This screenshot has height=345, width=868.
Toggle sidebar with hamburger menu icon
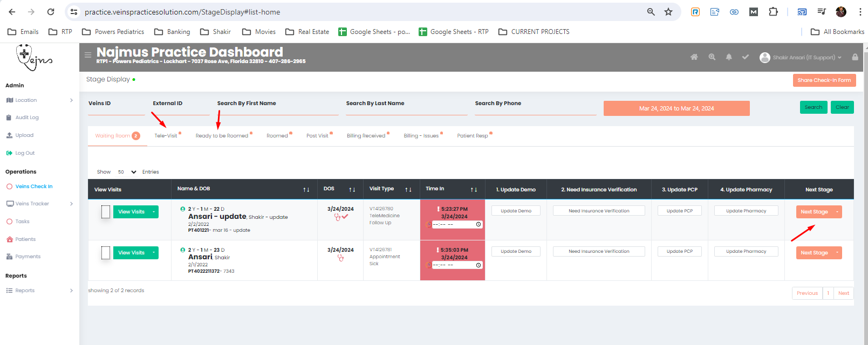click(88, 55)
